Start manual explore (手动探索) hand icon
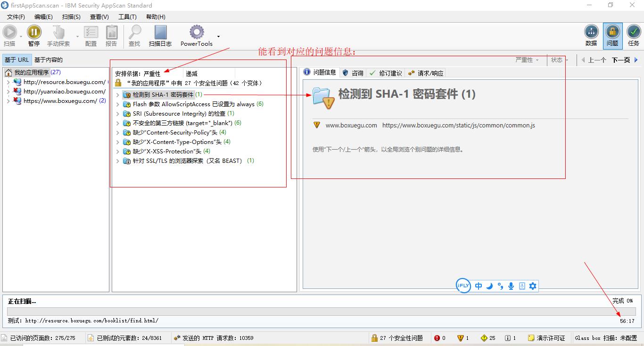The height and width of the screenshot is (346, 644). (58, 32)
